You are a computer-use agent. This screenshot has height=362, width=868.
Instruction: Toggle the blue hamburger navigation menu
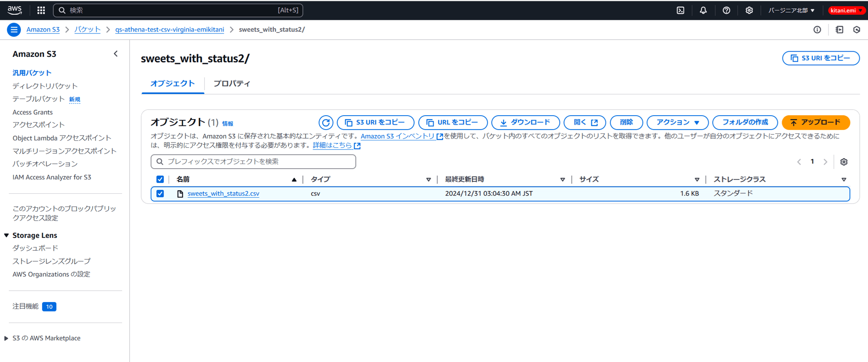(14, 30)
